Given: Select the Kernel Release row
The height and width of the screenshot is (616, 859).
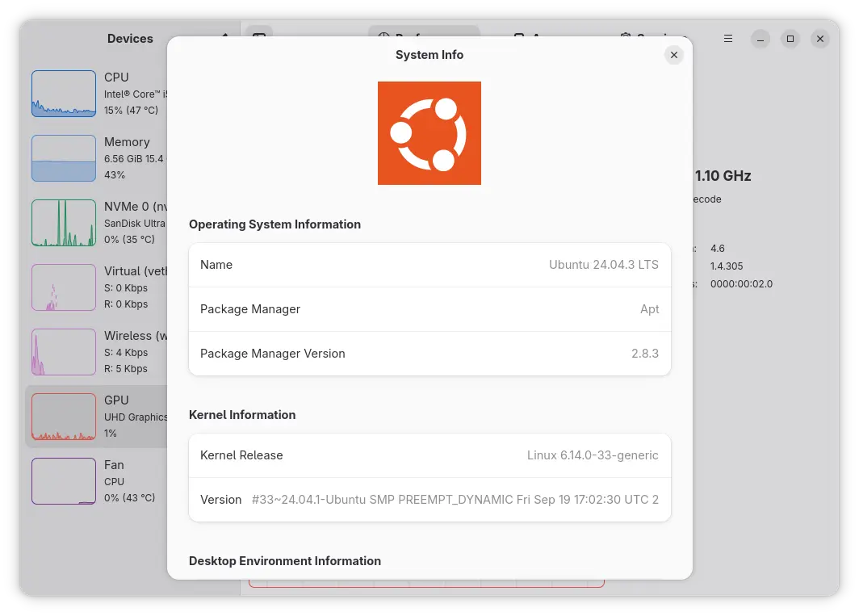Looking at the screenshot, I should coord(429,455).
